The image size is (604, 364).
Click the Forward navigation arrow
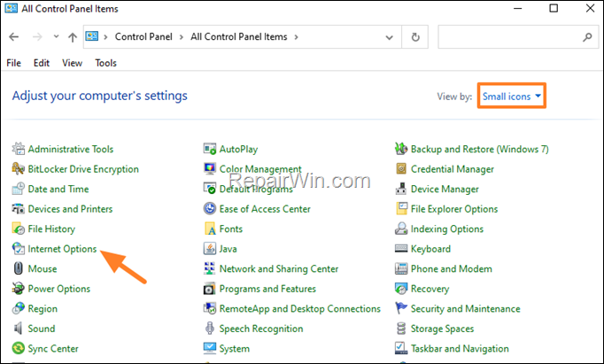[x=37, y=36]
